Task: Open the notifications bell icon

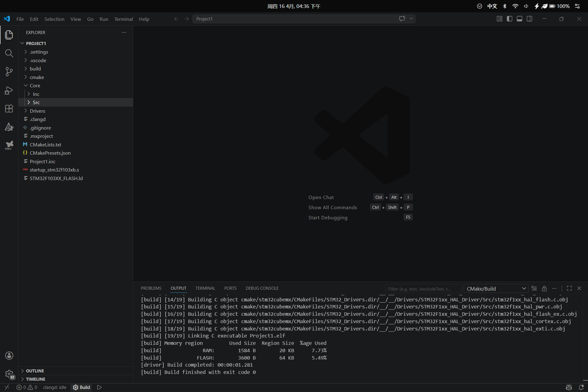Action: tap(581, 387)
